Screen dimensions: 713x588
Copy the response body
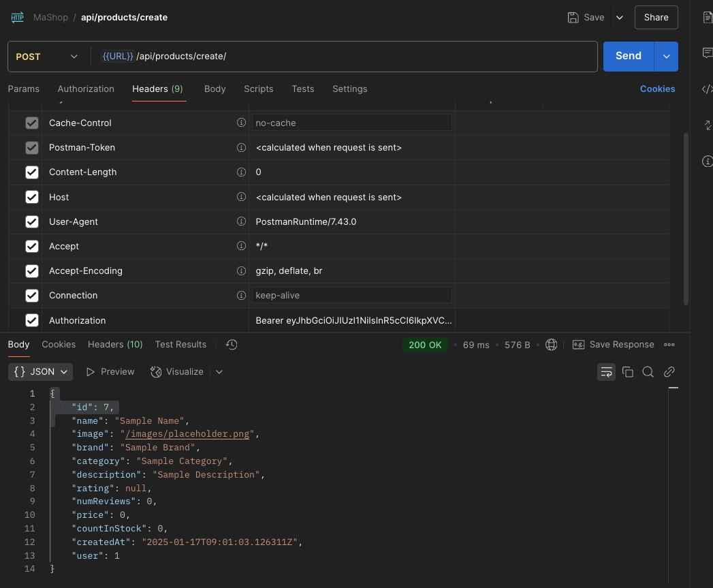tap(627, 372)
